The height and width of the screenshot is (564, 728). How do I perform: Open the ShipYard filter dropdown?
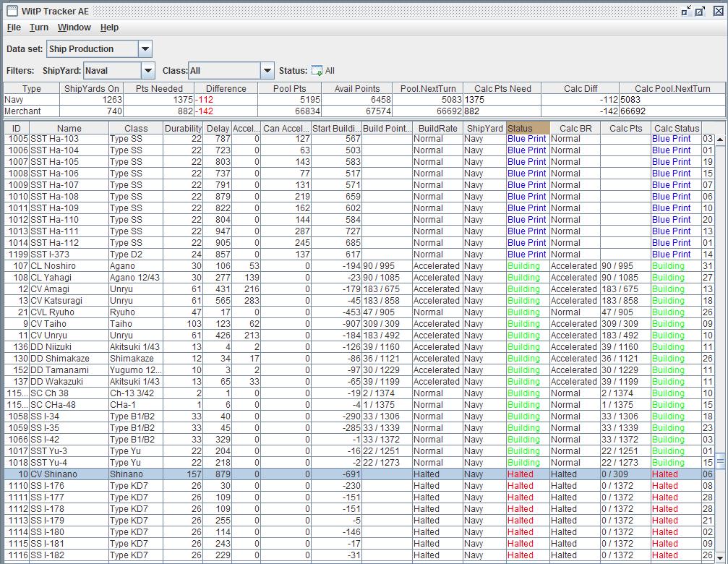148,71
